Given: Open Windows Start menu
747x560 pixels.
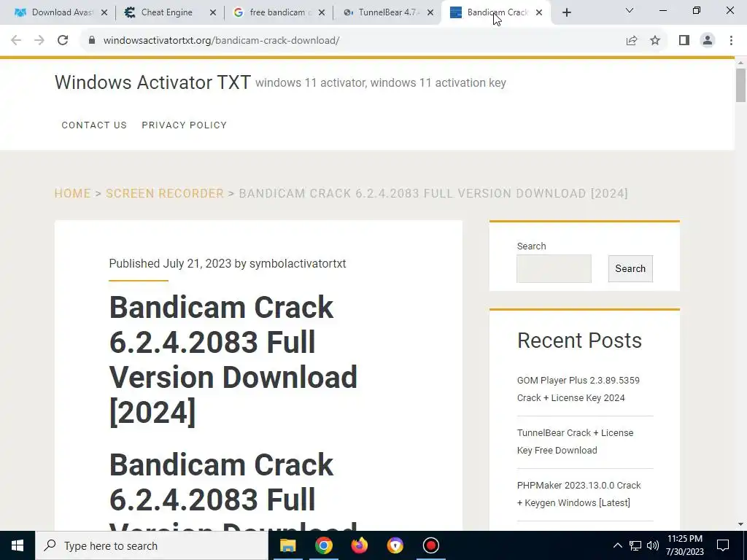Looking at the screenshot, I should pyautogui.click(x=18, y=545).
